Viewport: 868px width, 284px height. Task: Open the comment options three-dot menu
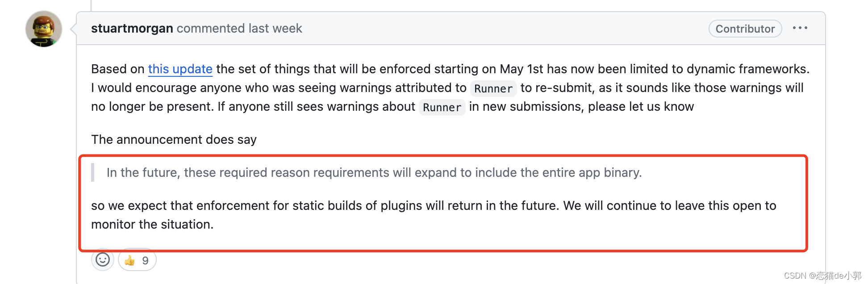coord(800,28)
